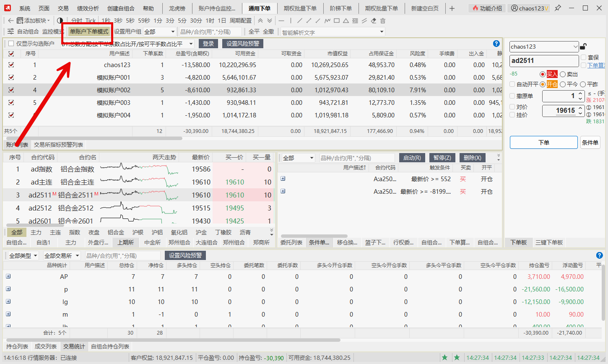Select the triangle drawing tool

tap(346, 21)
